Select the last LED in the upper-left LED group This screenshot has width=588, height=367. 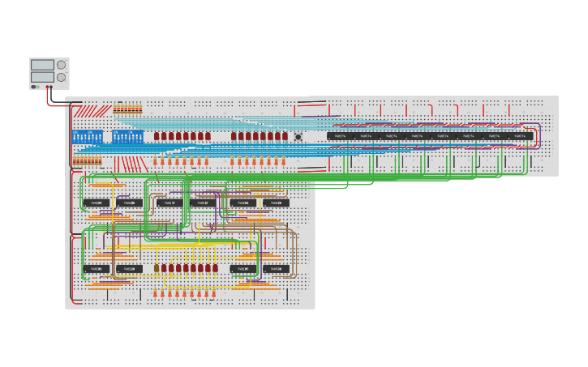tap(208, 136)
